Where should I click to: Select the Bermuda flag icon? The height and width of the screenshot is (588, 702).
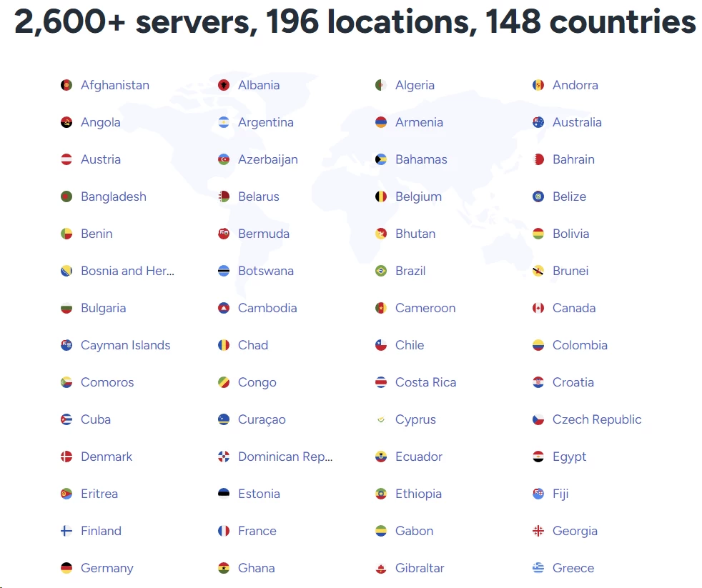pyautogui.click(x=224, y=234)
